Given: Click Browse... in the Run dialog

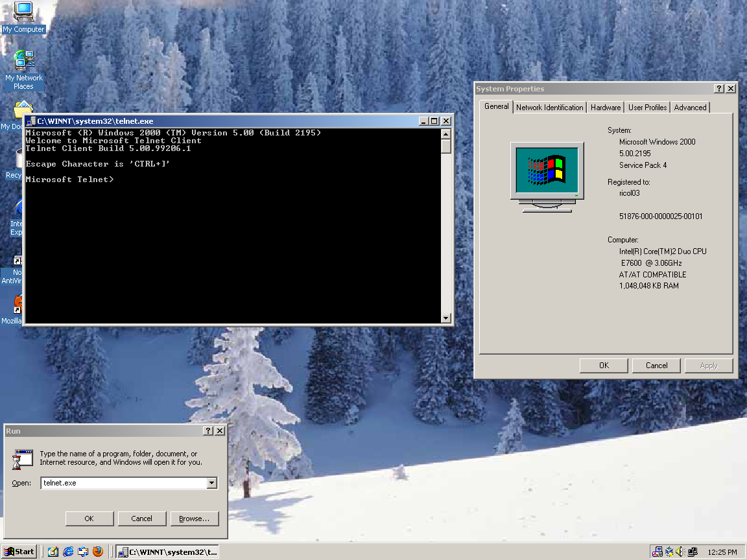Looking at the screenshot, I should click(195, 519).
